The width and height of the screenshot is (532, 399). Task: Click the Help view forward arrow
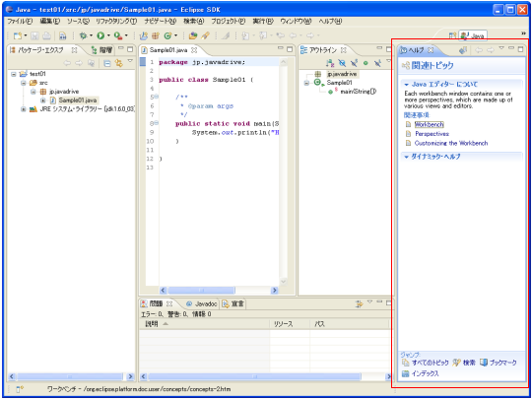[x=491, y=50]
